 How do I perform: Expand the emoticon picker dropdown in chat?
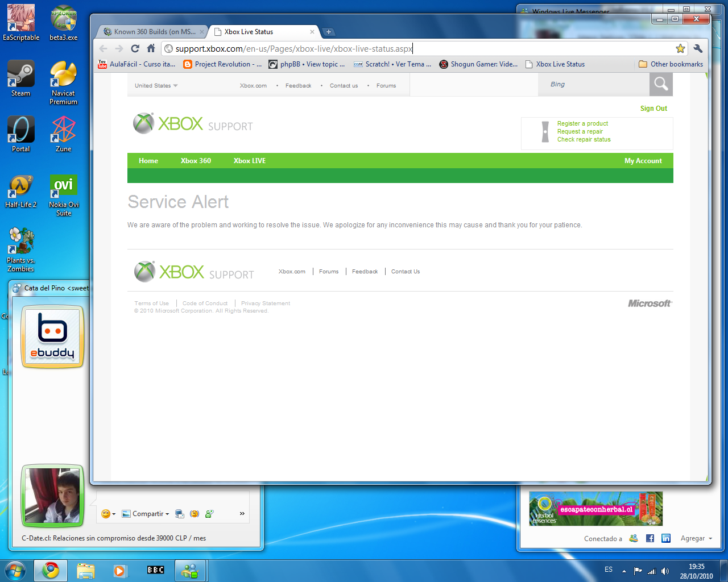pyautogui.click(x=108, y=514)
